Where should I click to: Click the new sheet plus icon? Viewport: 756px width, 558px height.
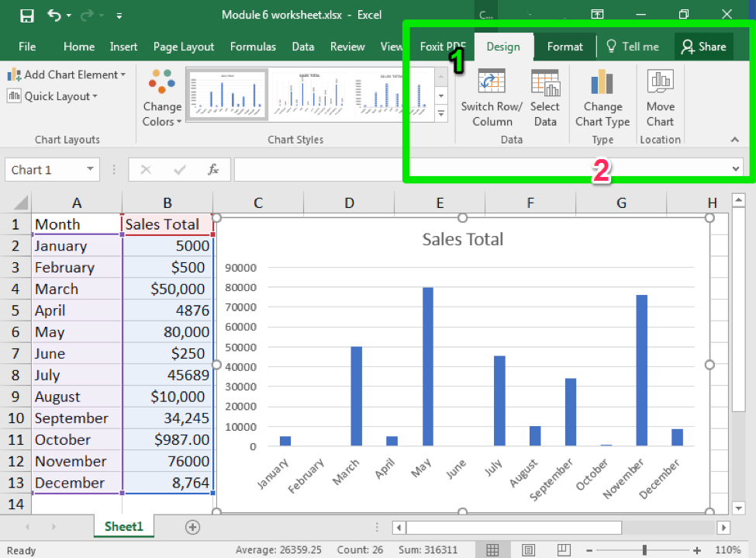pos(192,527)
